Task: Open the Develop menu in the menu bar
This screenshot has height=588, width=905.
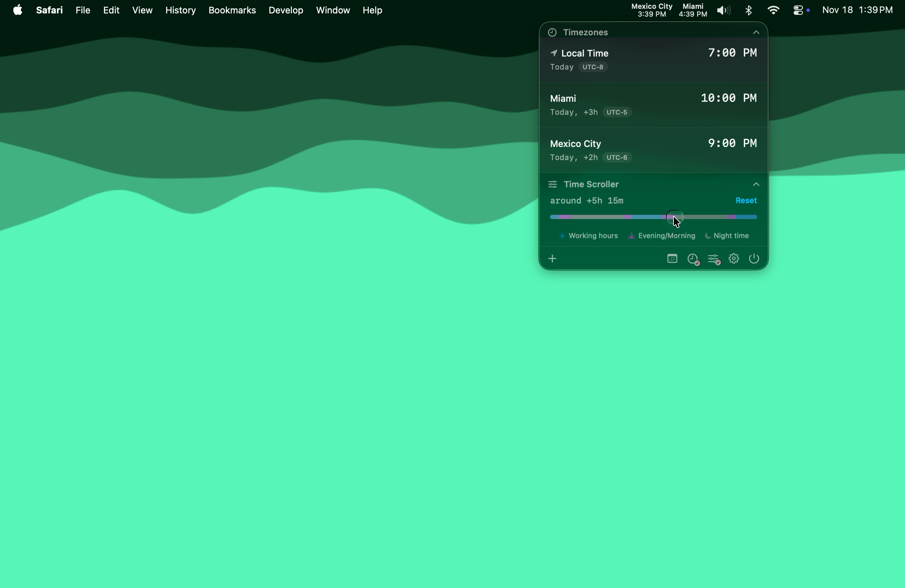Action: tap(286, 10)
